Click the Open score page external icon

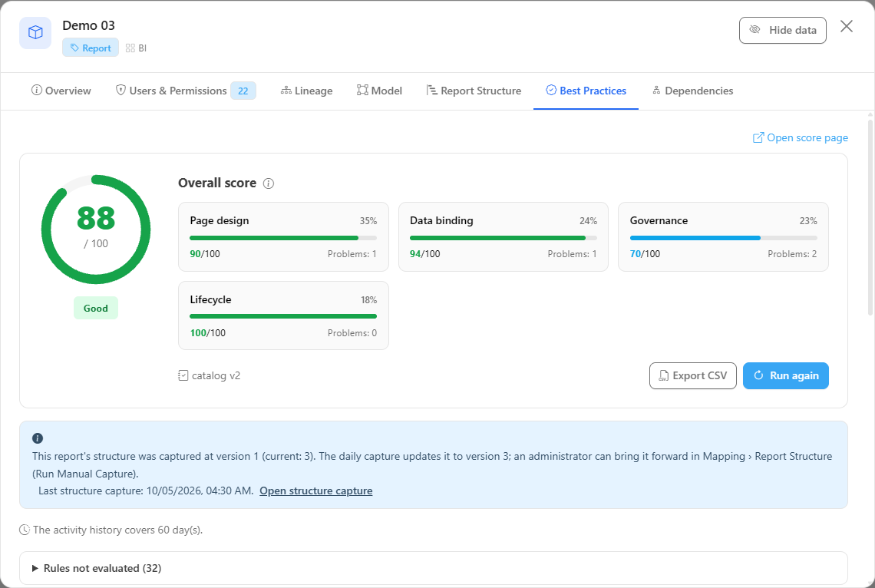coord(758,137)
